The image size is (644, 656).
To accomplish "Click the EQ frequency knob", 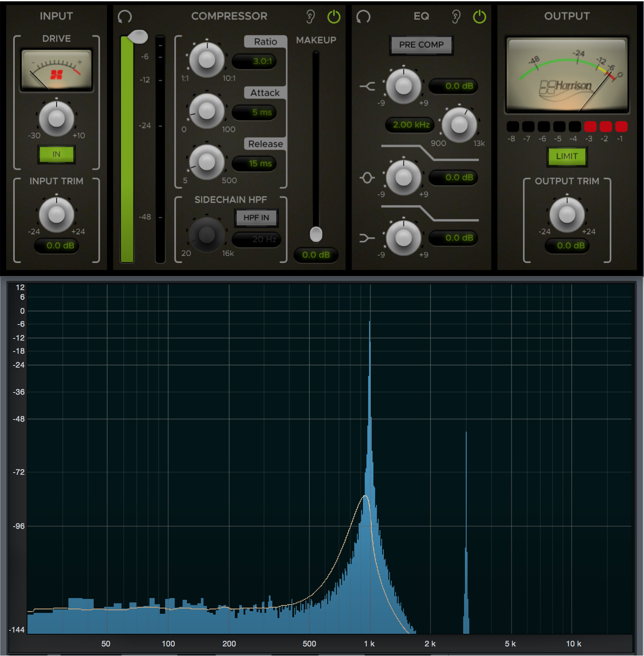I will (x=459, y=125).
